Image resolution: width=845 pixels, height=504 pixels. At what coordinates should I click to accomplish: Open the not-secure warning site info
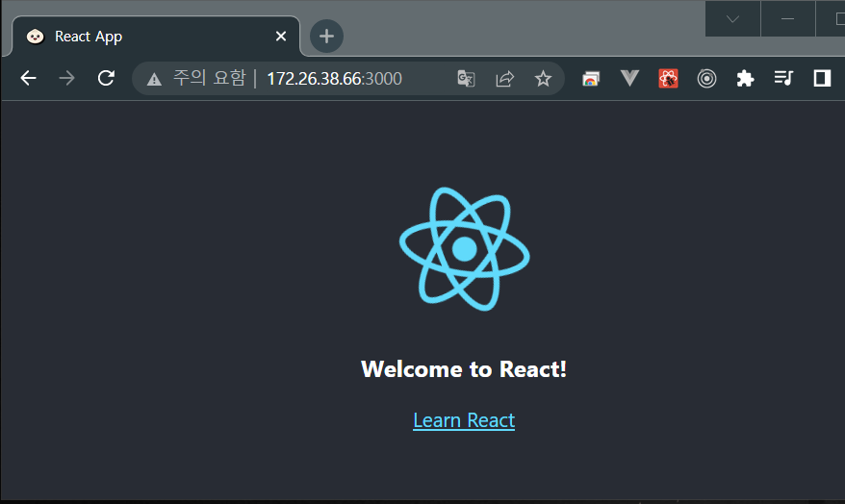[x=154, y=79]
